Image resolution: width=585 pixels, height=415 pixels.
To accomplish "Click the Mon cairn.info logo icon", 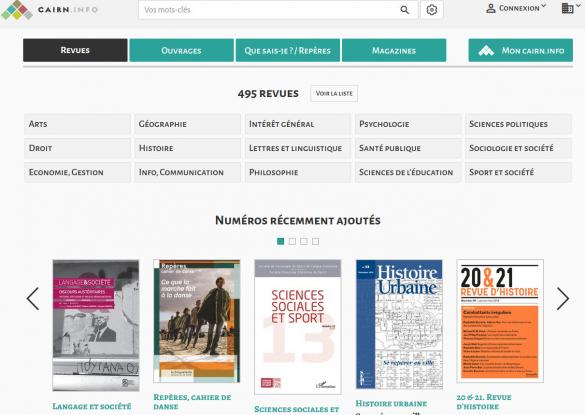I will 486,50.
